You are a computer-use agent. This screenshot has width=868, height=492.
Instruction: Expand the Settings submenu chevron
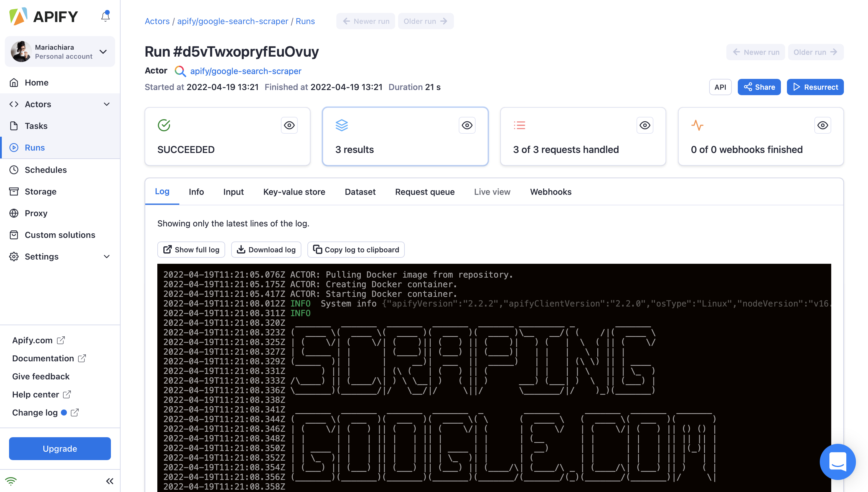106,257
